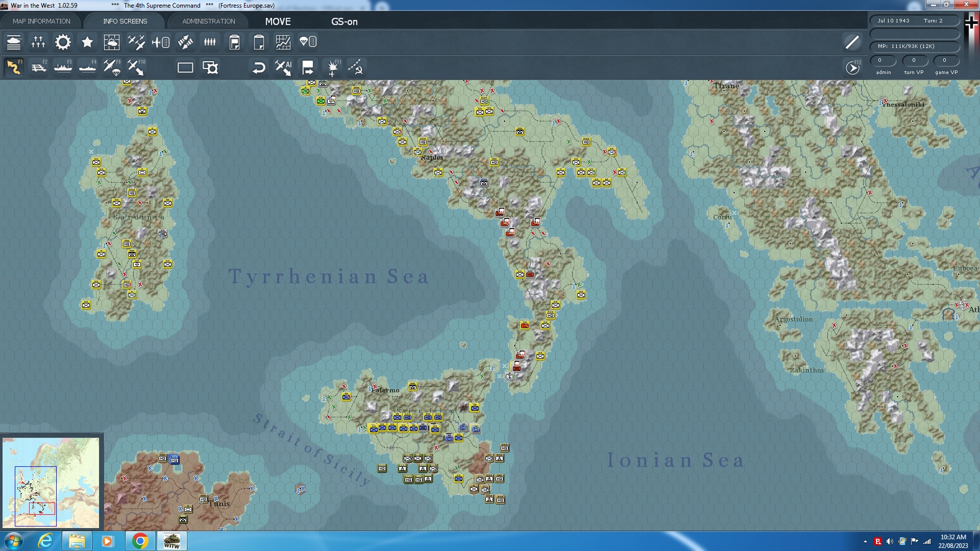
Task: Open the MAP INFORMATION tab
Action: tap(41, 21)
